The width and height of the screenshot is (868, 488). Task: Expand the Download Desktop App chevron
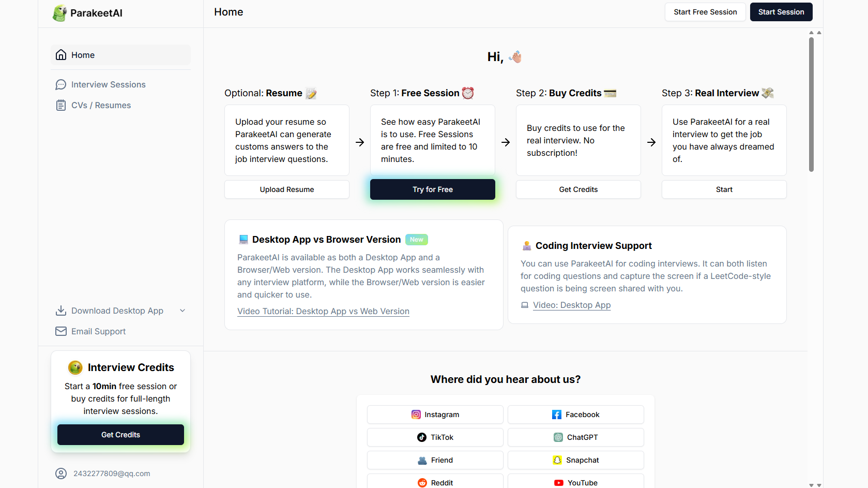(x=182, y=310)
